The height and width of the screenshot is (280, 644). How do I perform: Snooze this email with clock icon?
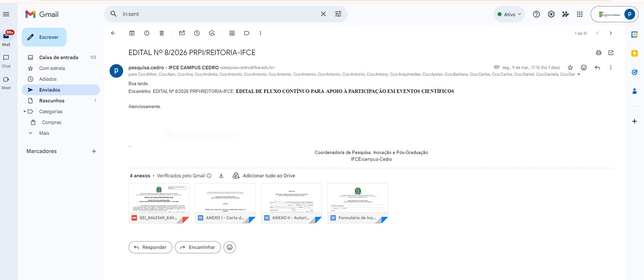pyautogui.click(x=197, y=33)
